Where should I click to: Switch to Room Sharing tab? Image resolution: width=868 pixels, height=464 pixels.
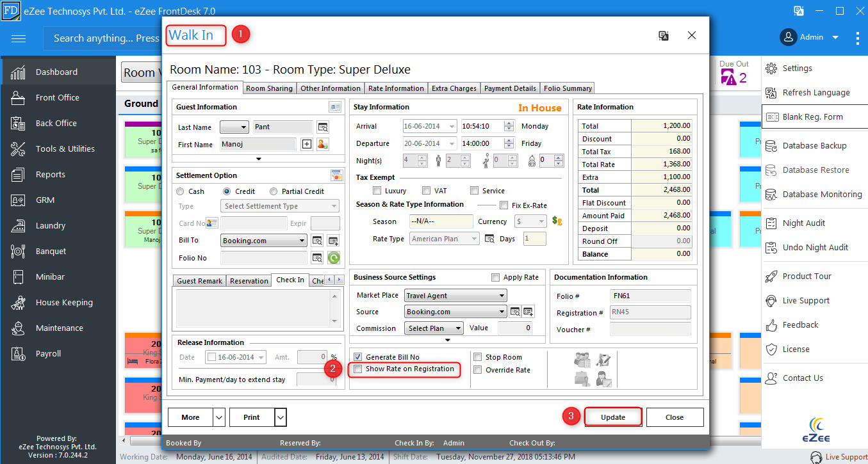269,88
